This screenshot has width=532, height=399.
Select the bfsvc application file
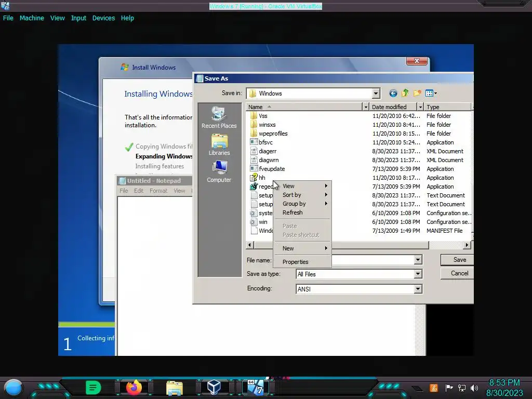point(265,142)
